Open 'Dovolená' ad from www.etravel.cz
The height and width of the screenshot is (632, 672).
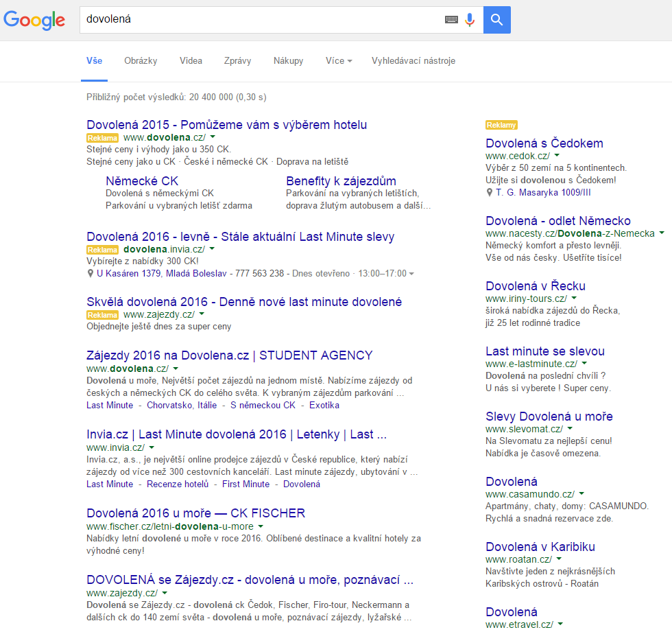pyautogui.click(x=512, y=612)
